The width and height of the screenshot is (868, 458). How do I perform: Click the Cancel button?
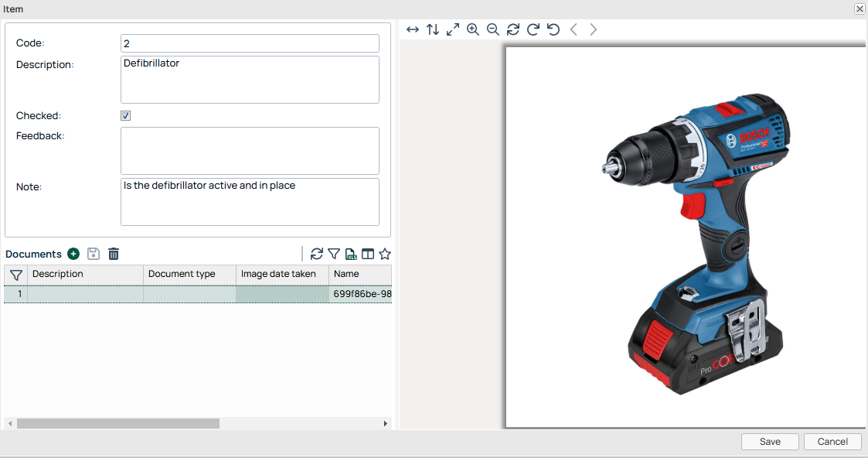[832, 442]
